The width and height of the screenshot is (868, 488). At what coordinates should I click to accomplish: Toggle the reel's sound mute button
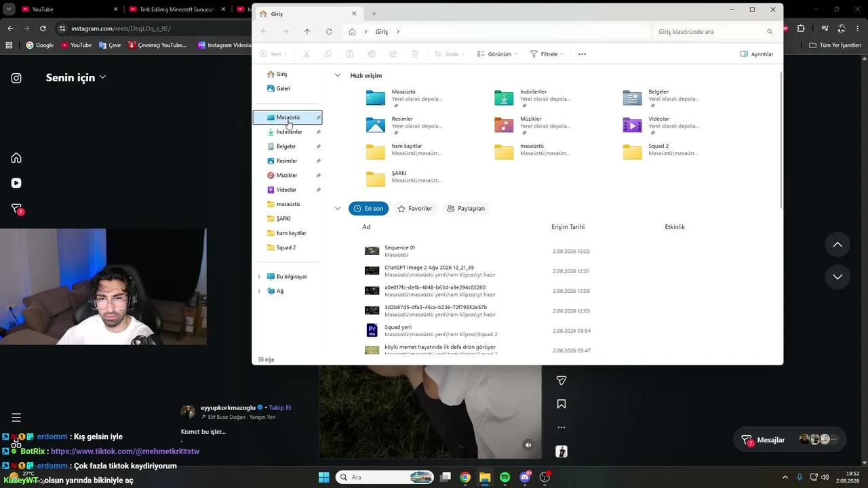[x=528, y=445]
